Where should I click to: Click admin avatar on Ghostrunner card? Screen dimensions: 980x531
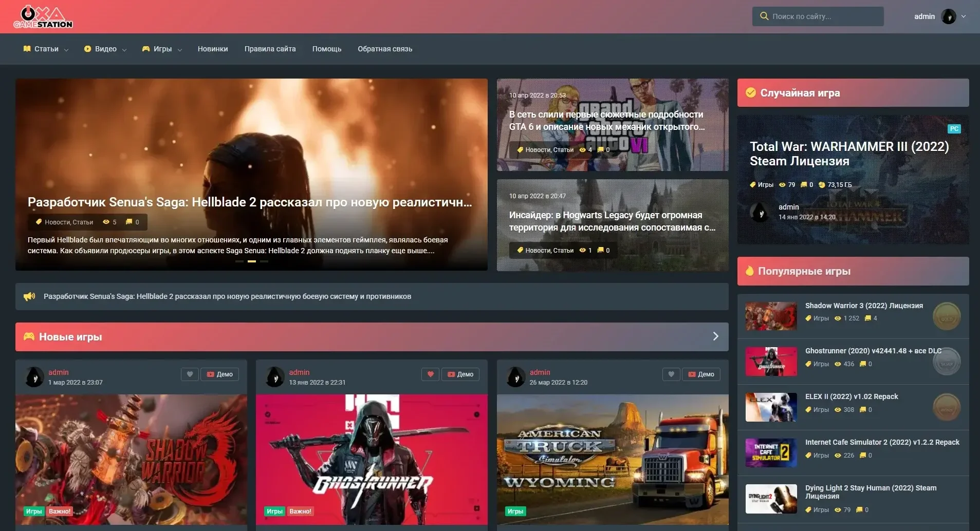[x=275, y=377]
